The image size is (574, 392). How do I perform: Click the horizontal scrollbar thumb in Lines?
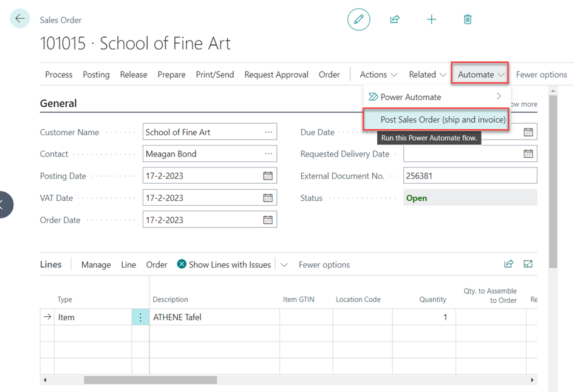click(x=151, y=380)
